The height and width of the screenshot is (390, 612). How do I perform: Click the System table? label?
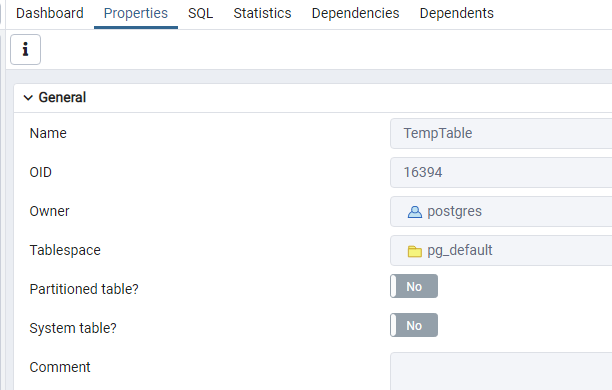tap(73, 328)
